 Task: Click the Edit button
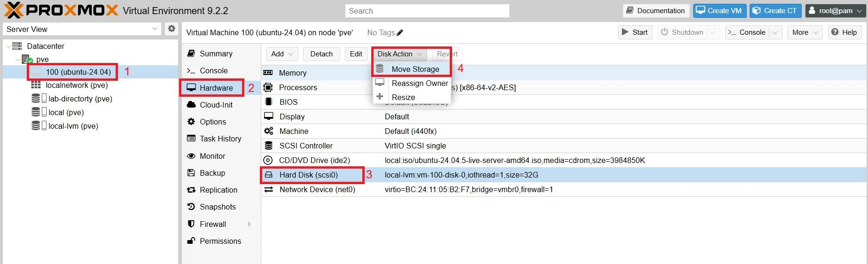[x=356, y=54]
